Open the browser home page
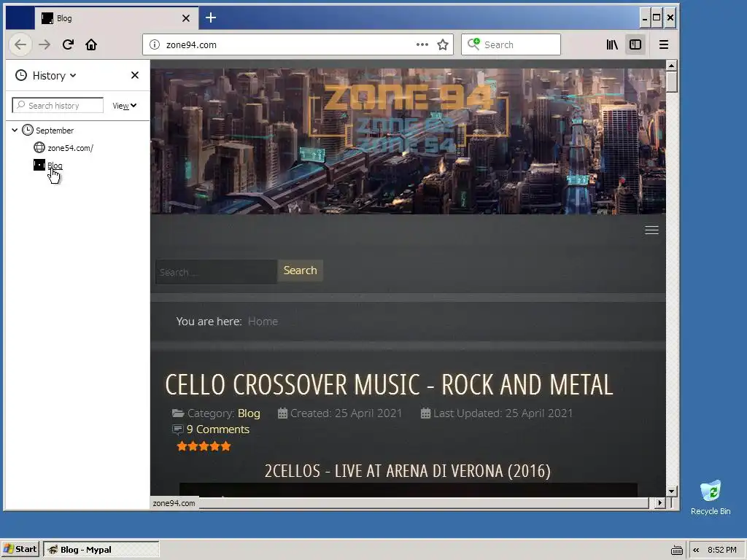The width and height of the screenshot is (747, 560). [91, 44]
